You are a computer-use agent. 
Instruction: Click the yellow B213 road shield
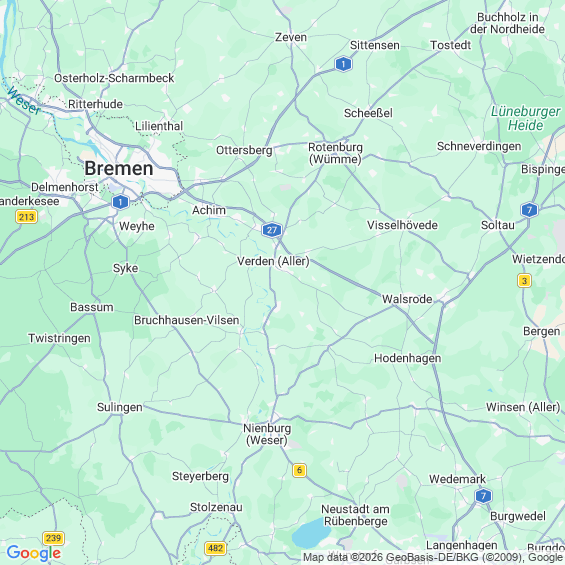click(x=27, y=217)
